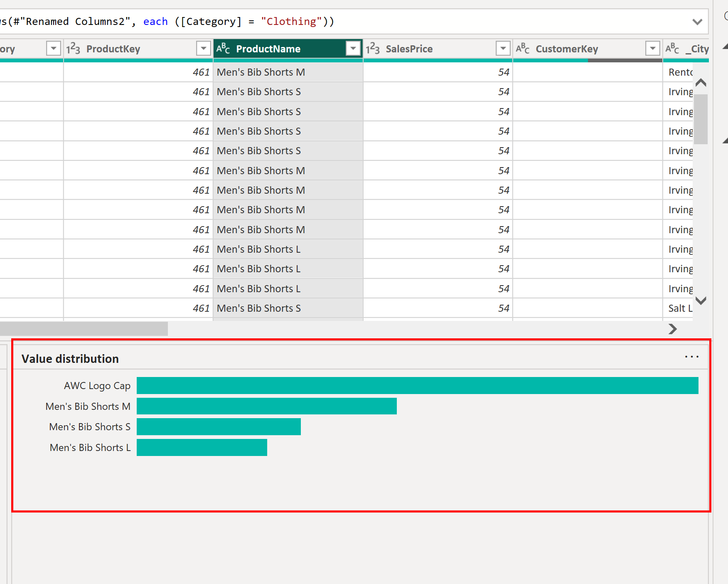Image resolution: width=728 pixels, height=584 pixels.
Task: Open the ProductKey column filter dropdown
Action: coord(203,49)
